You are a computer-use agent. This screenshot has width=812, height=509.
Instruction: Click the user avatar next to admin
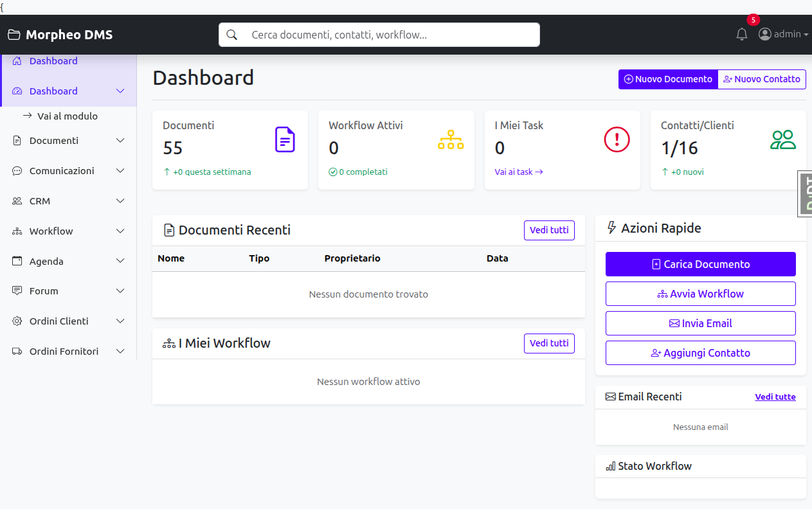coord(764,34)
